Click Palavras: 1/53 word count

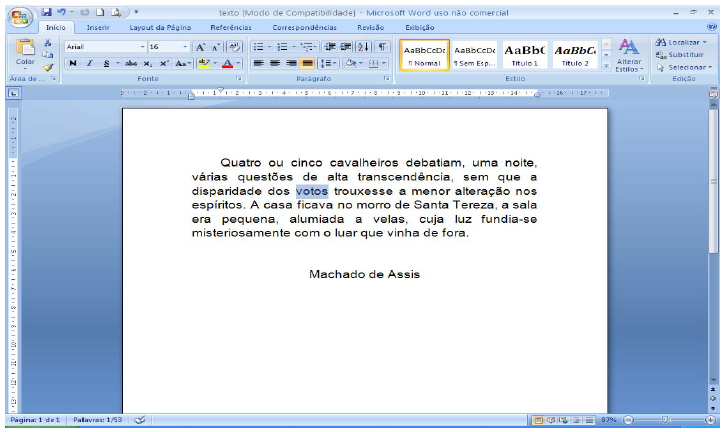pos(98,420)
